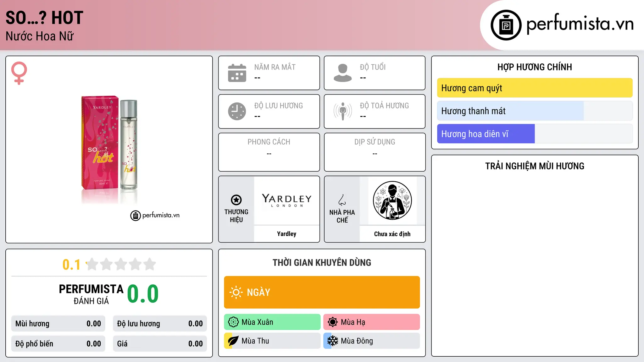
Task: Click the small perfumista.vn watermark logo under product
Action: (155, 216)
